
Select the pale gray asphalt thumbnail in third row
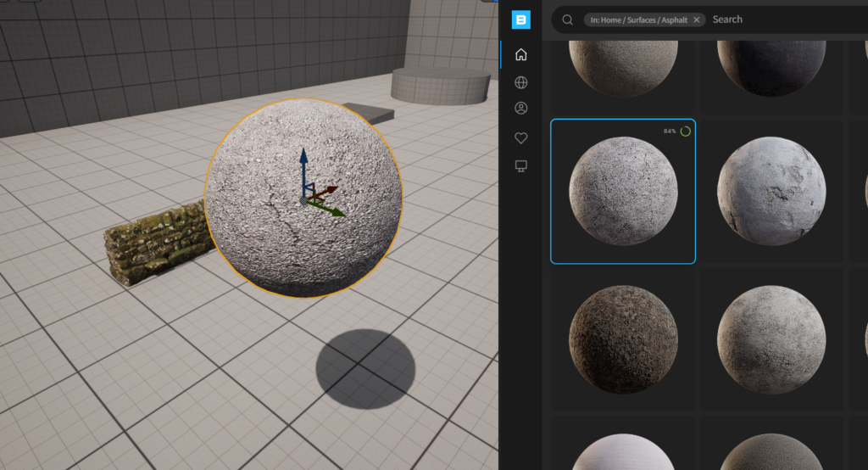tap(771, 339)
